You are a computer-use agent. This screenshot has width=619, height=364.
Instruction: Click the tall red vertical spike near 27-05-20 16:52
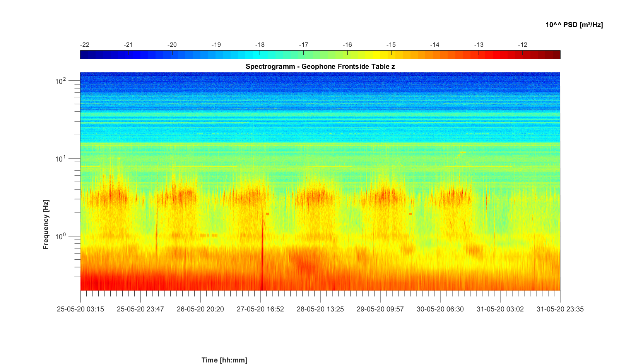click(x=263, y=251)
